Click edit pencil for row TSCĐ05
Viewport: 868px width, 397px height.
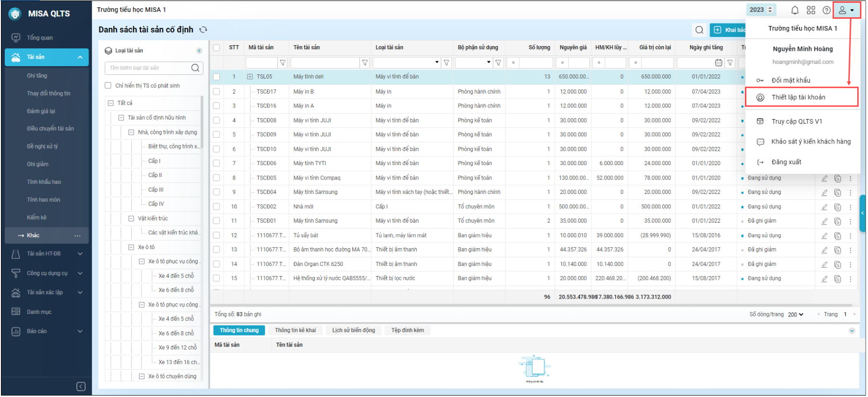pos(824,178)
